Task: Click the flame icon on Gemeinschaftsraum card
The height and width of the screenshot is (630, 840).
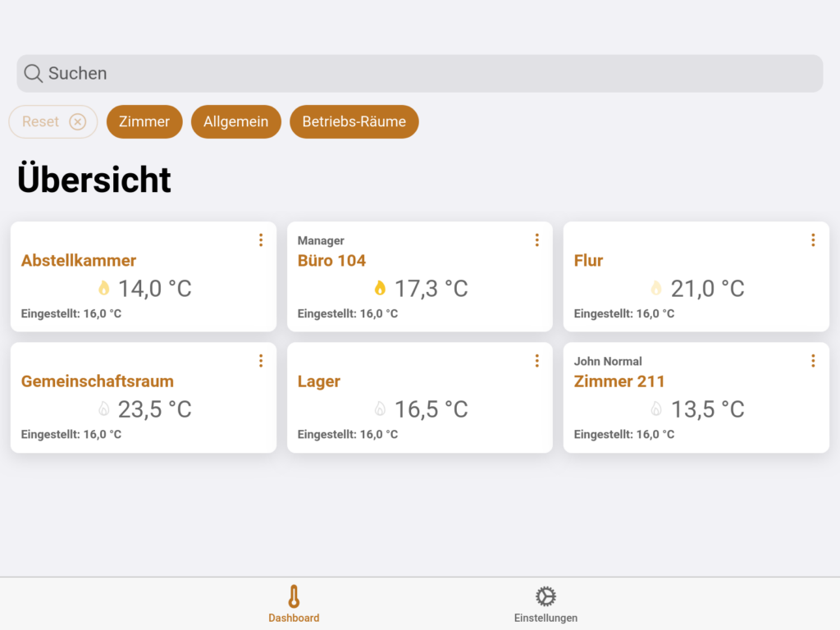Action: point(104,409)
